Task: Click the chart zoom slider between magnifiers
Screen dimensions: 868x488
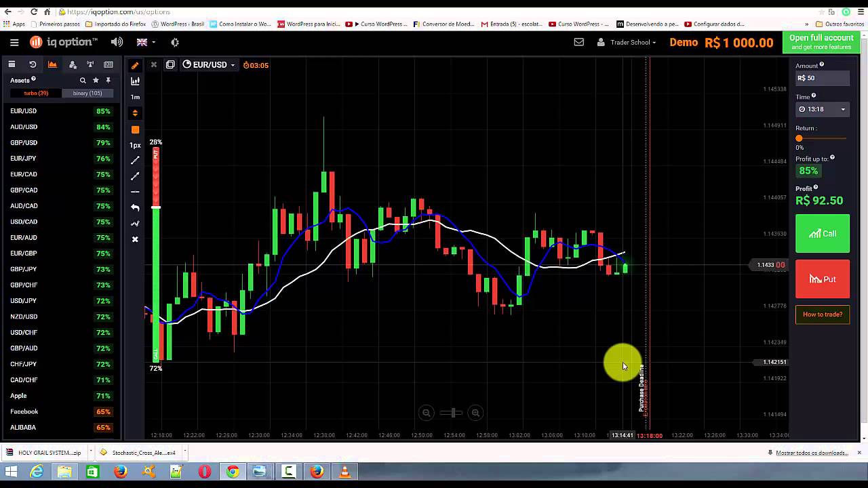Action: 451,413
